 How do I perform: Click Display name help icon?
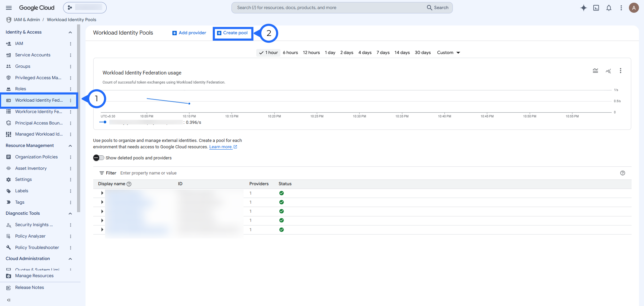pyautogui.click(x=129, y=184)
